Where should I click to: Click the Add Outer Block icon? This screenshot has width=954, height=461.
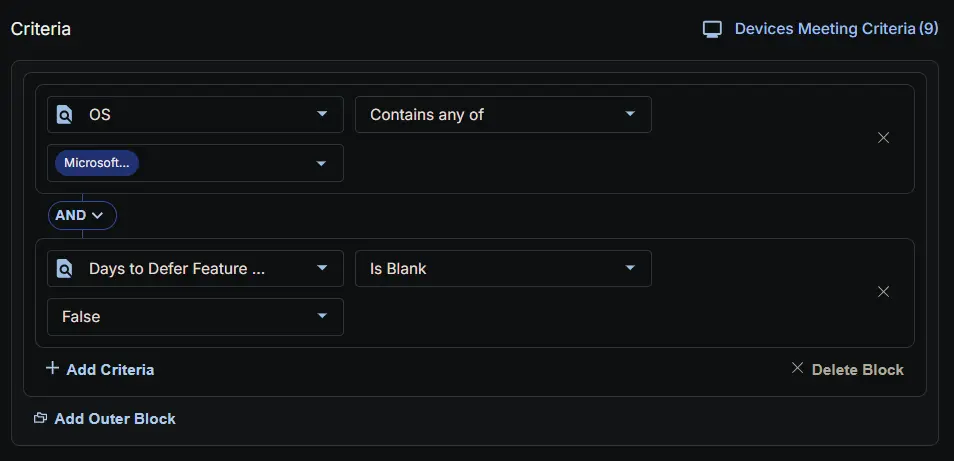click(40, 418)
